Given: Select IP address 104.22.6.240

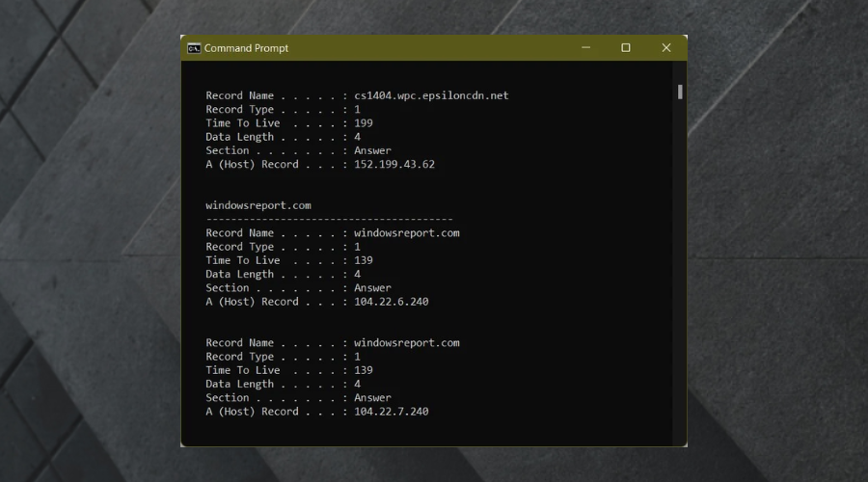Looking at the screenshot, I should tap(392, 302).
